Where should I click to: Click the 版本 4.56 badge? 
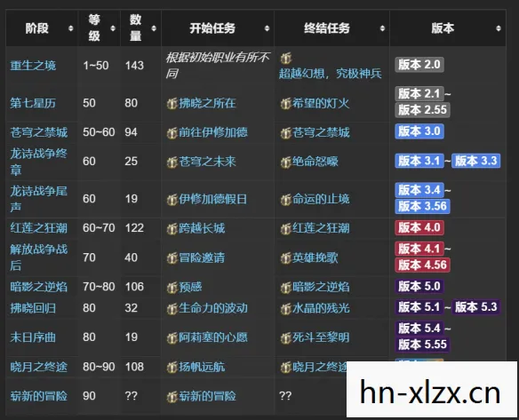click(x=422, y=265)
